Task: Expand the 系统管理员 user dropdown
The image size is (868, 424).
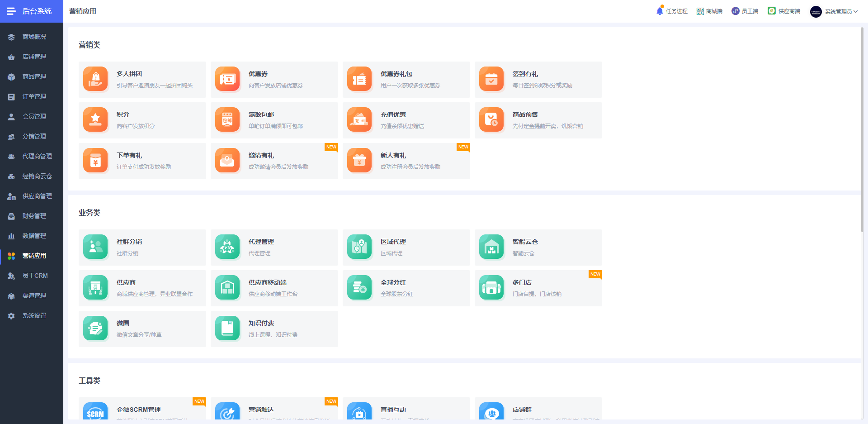Action: [834, 11]
